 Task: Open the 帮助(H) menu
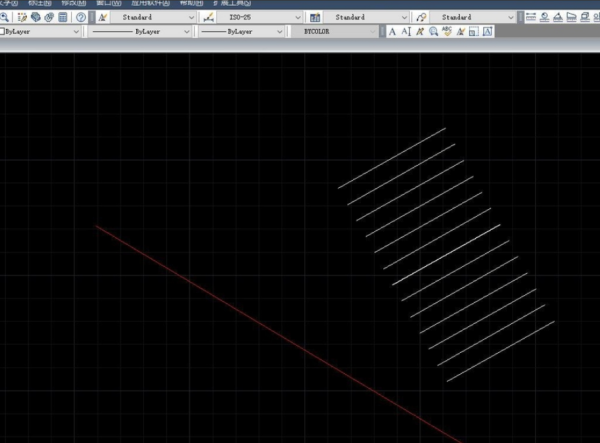click(192, 3)
